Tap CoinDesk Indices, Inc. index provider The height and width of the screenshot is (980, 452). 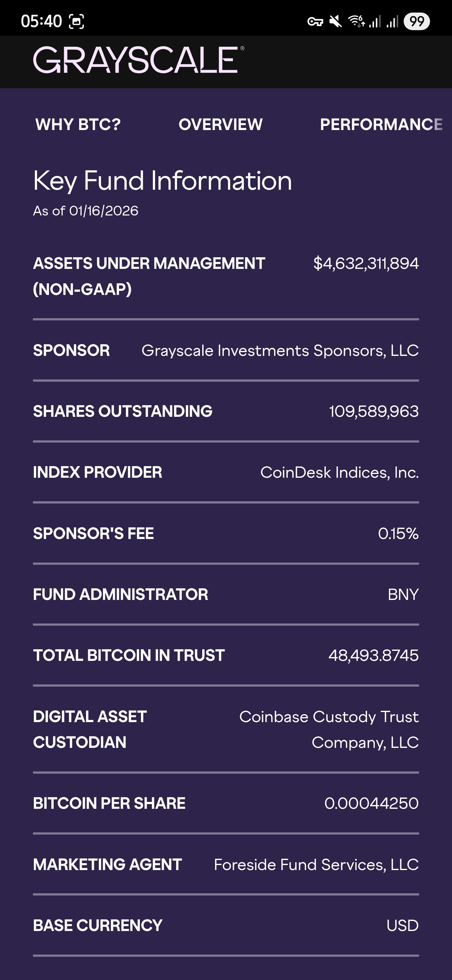coord(339,472)
